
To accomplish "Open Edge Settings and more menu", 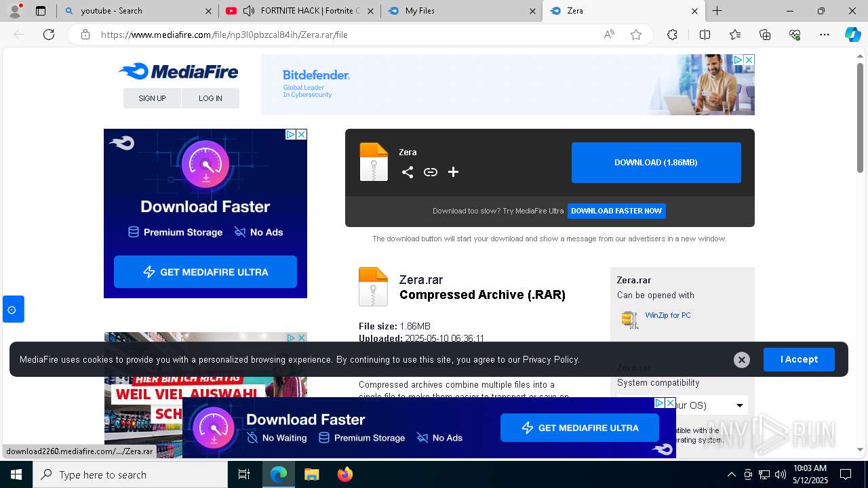I will [825, 35].
